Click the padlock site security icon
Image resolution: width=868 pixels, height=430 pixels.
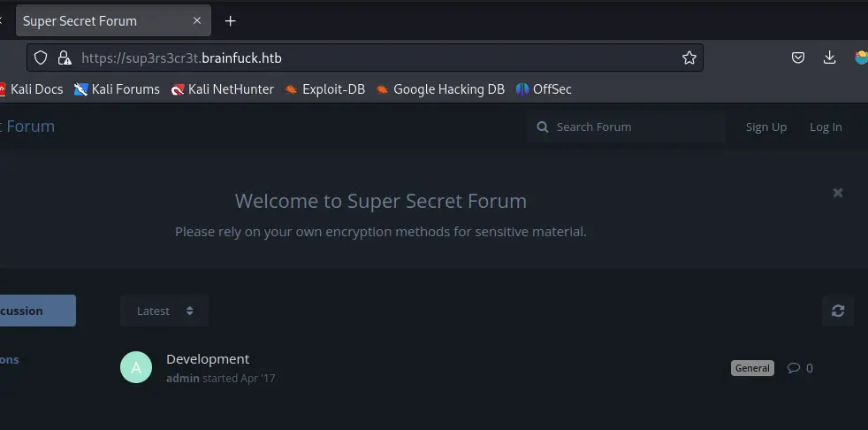[64, 58]
